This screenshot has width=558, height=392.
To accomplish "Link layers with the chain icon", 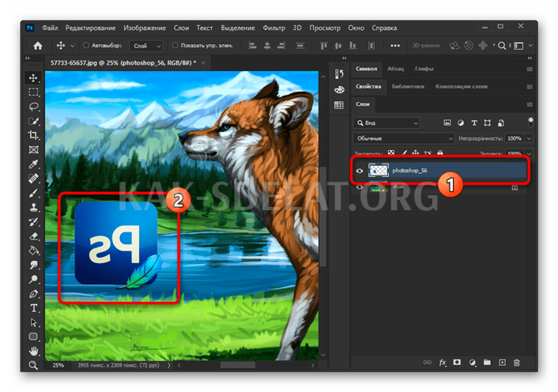I will pyautogui.click(x=427, y=363).
